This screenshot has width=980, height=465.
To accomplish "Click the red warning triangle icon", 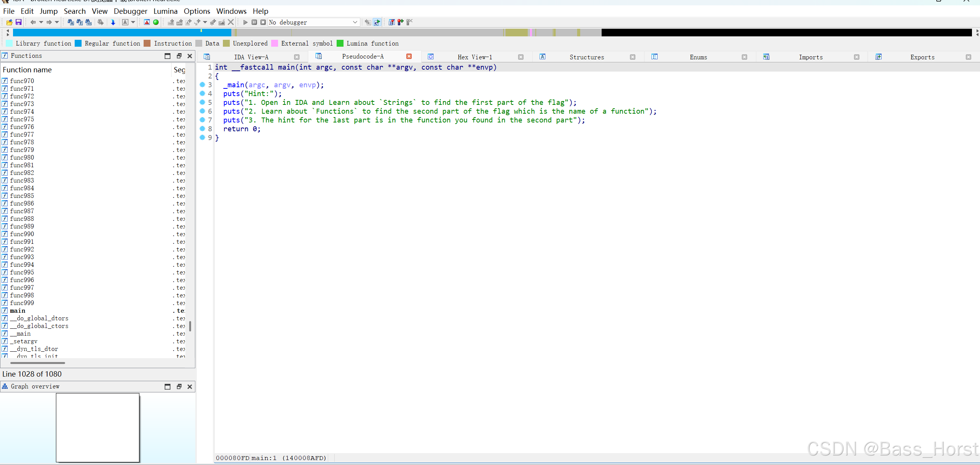I will [147, 22].
